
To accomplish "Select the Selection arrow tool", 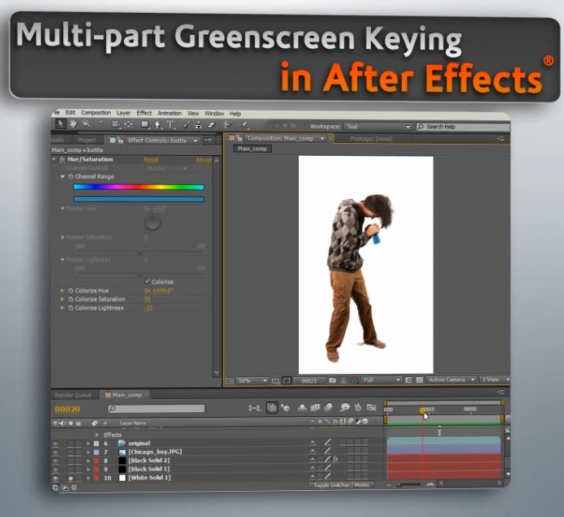I will tap(60, 124).
